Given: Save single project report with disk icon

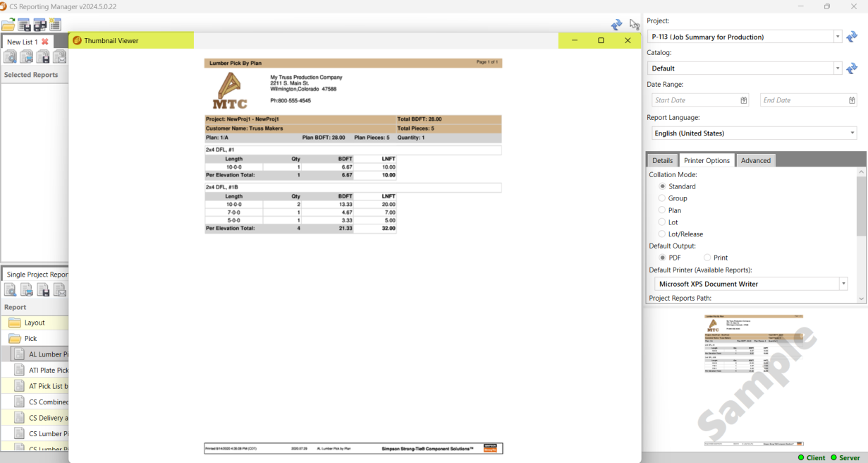Looking at the screenshot, I should [43, 289].
